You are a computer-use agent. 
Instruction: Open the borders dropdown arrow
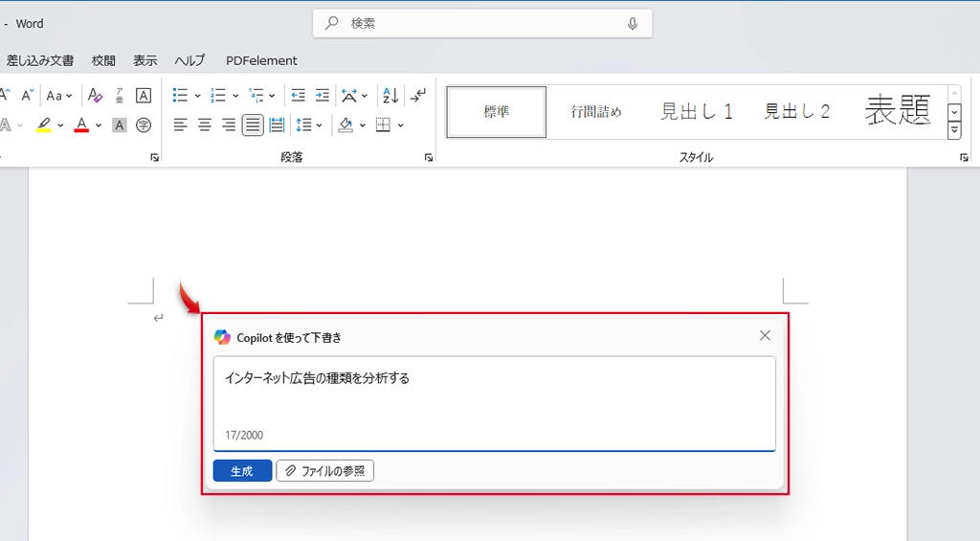click(x=401, y=125)
